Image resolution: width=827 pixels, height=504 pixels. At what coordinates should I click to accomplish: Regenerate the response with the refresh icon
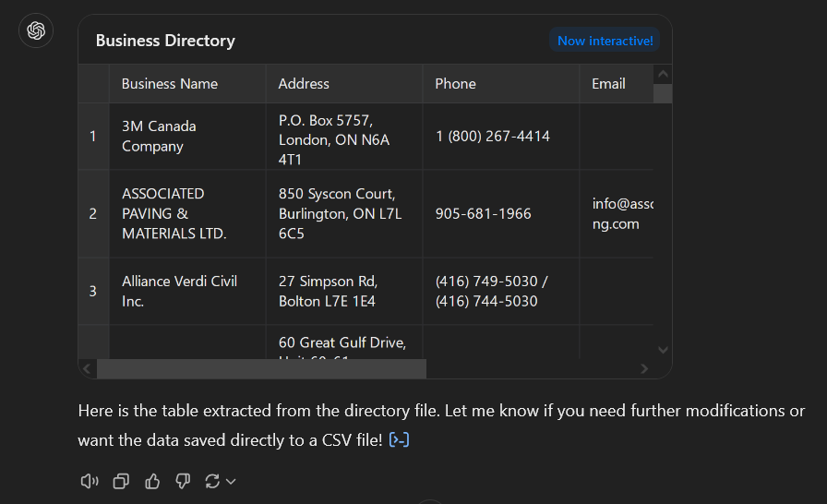(x=212, y=481)
